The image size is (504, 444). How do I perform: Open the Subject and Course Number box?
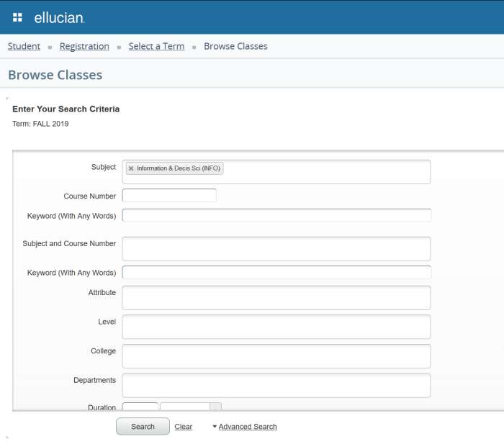(x=276, y=249)
